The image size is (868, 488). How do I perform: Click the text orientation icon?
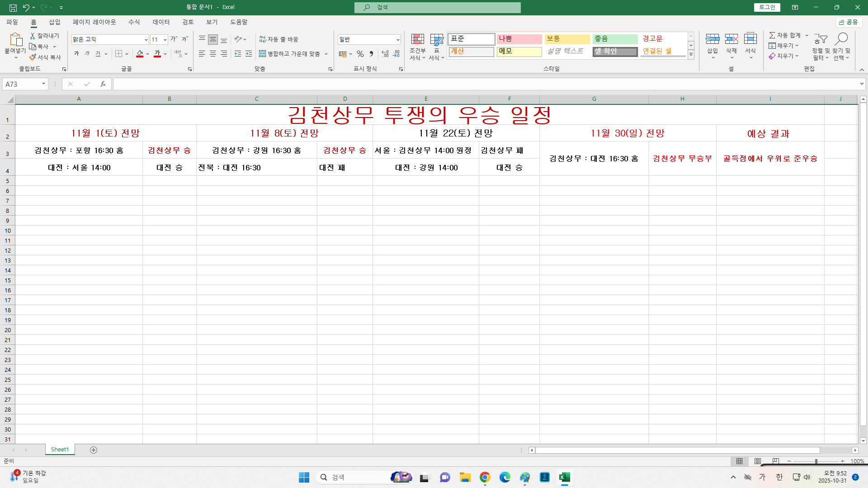(238, 39)
